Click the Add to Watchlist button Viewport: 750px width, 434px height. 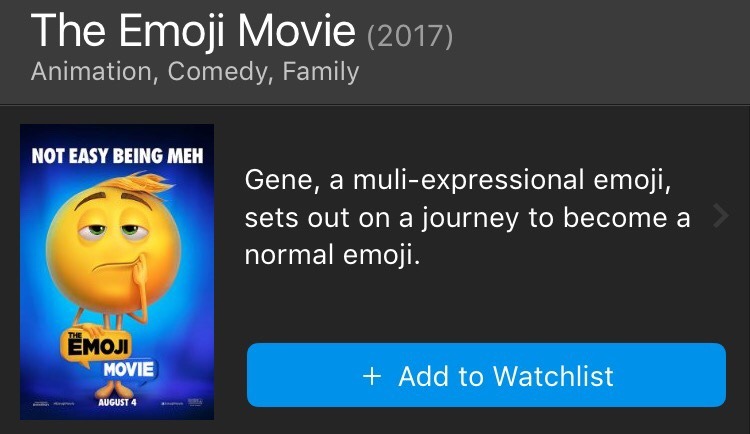point(486,375)
